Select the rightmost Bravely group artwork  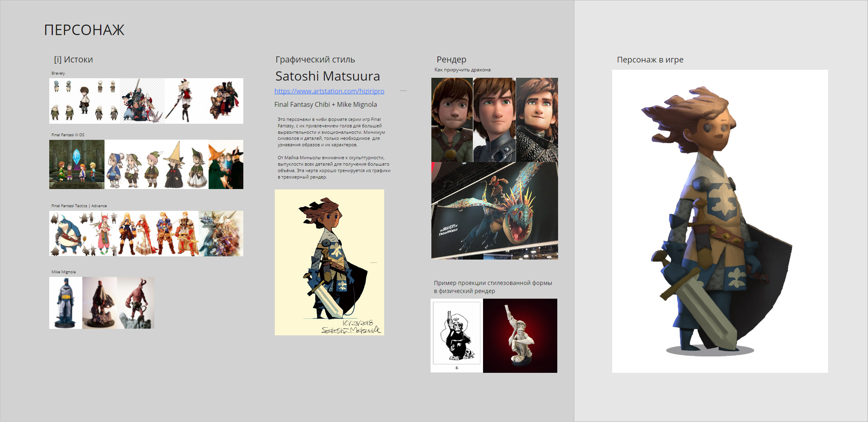tap(224, 101)
